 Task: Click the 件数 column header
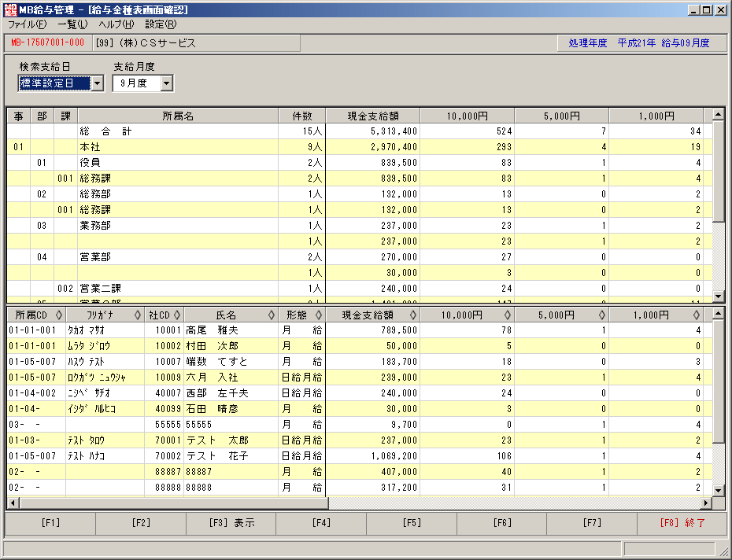click(x=302, y=116)
